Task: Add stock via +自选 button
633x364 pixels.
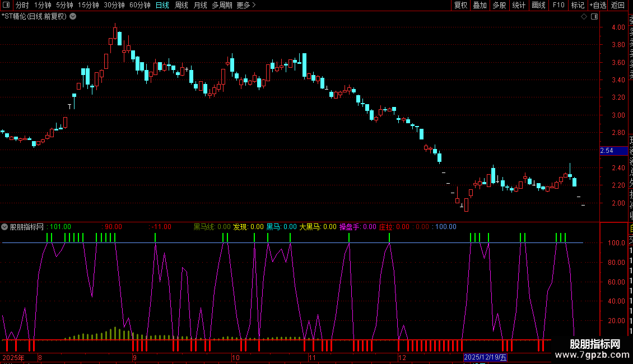Action: pyautogui.click(x=597, y=5)
